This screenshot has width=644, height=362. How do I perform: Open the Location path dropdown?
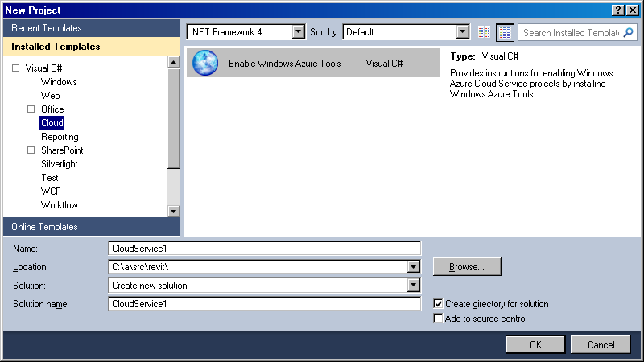[x=414, y=267]
